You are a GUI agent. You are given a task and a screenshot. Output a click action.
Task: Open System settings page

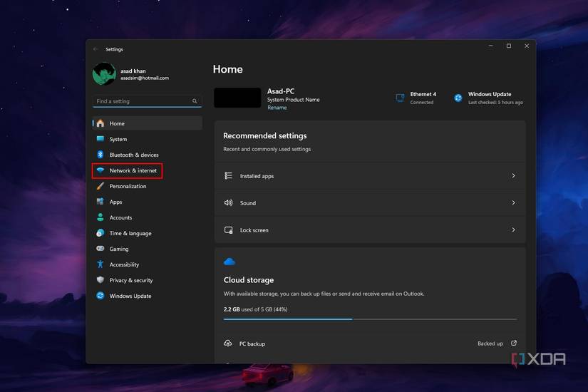pyautogui.click(x=148, y=139)
